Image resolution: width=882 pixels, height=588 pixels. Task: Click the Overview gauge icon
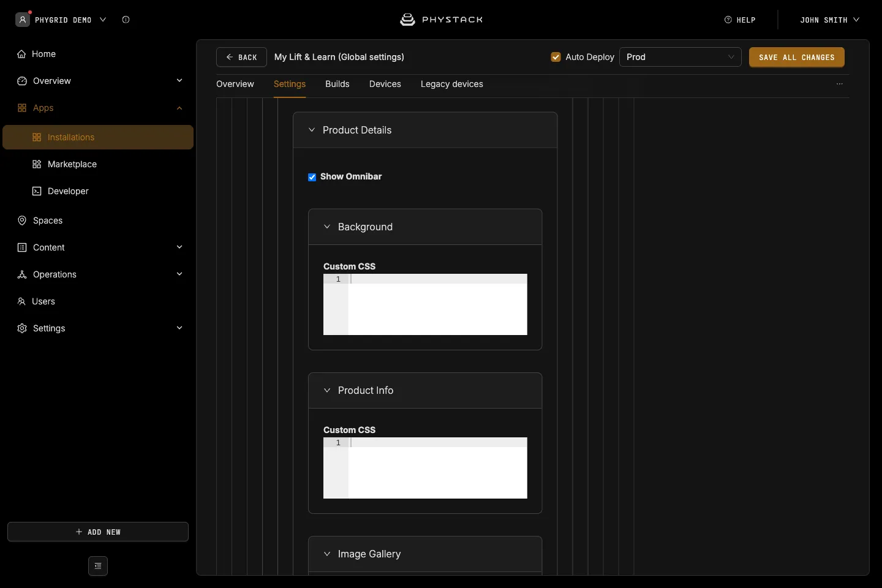click(22, 81)
